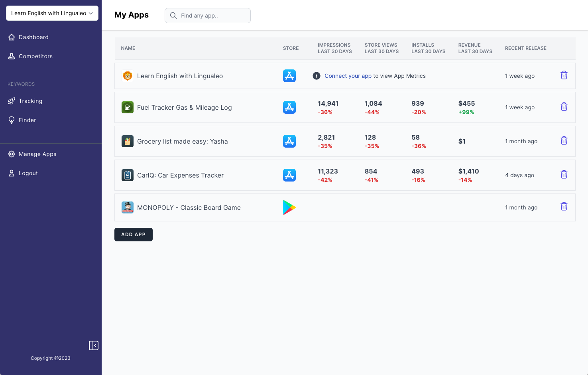
Task: Open MONOPOLY - Classic Board Game name
Action: point(189,207)
